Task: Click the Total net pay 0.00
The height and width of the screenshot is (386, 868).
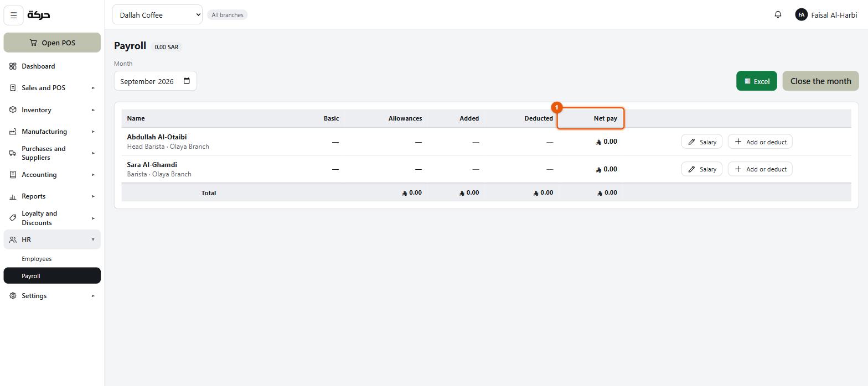Action: click(607, 192)
